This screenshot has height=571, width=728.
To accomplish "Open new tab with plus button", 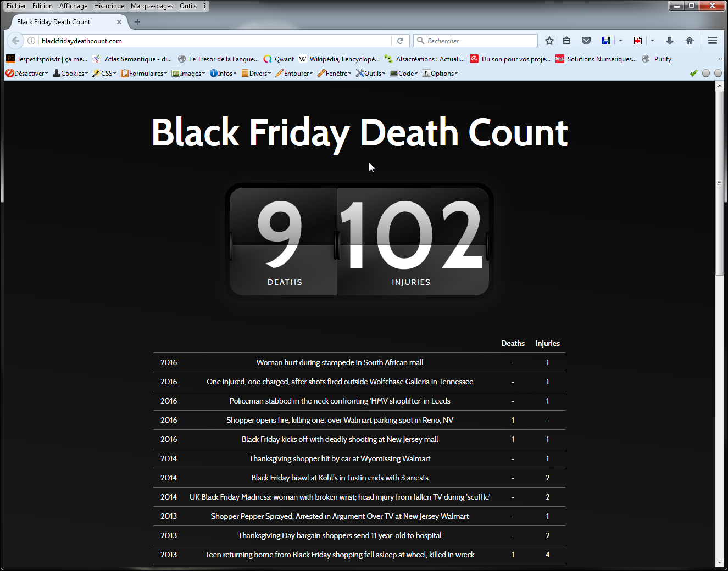I will 137,22.
